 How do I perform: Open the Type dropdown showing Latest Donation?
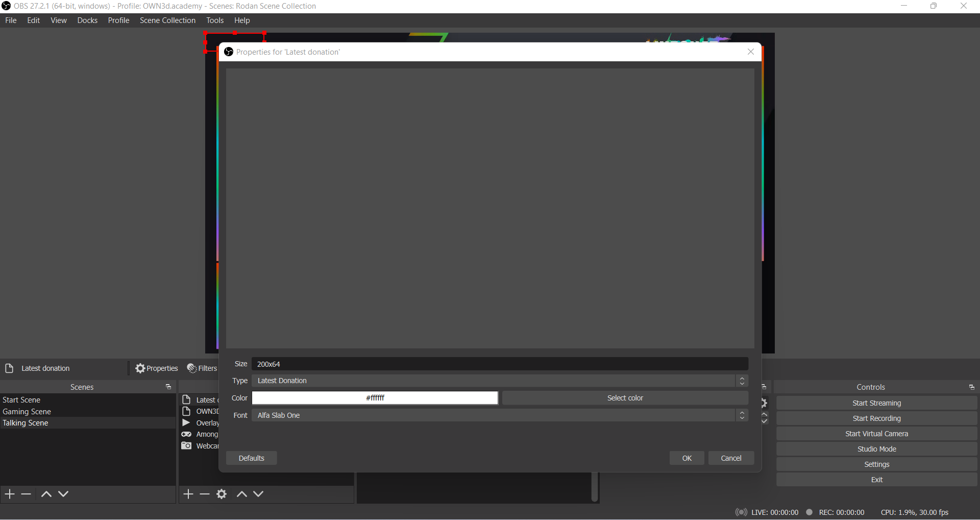tap(500, 381)
